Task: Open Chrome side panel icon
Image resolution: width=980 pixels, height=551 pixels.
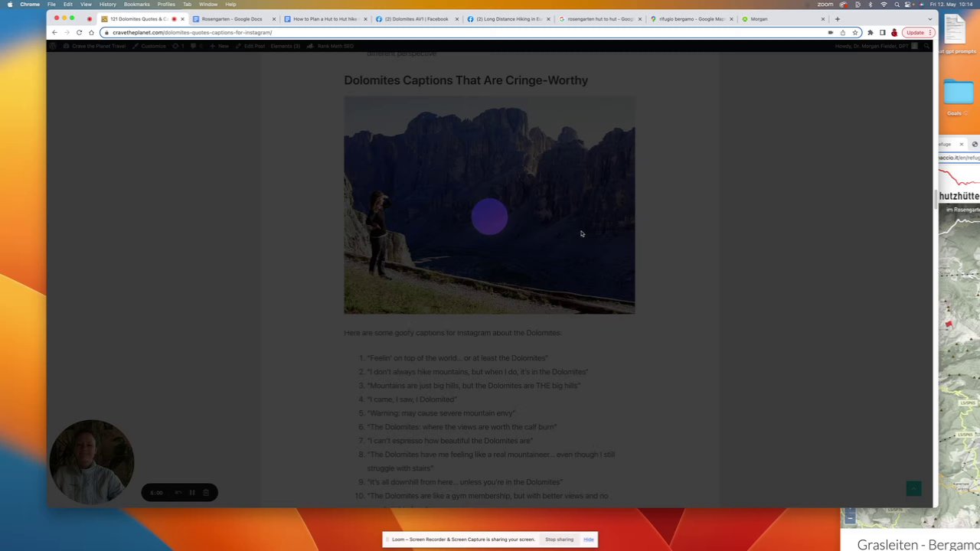Action: [882, 32]
